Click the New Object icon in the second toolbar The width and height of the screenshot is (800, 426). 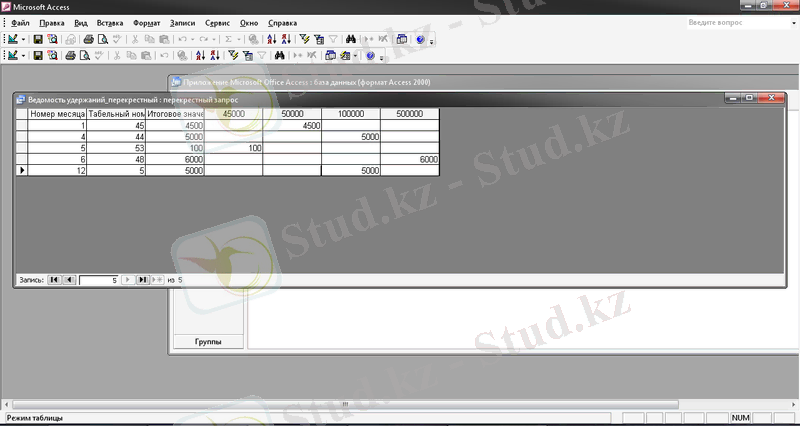[345, 56]
